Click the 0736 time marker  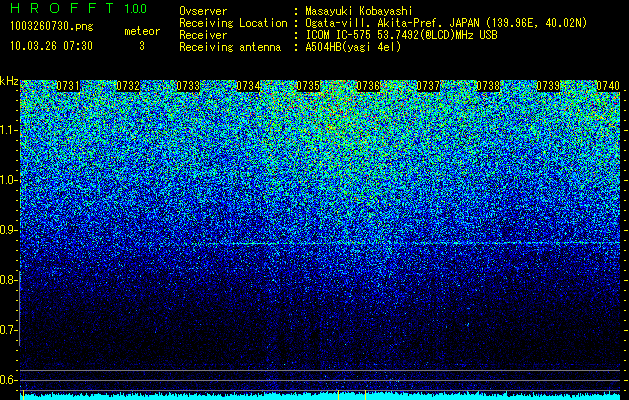click(368, 86)
